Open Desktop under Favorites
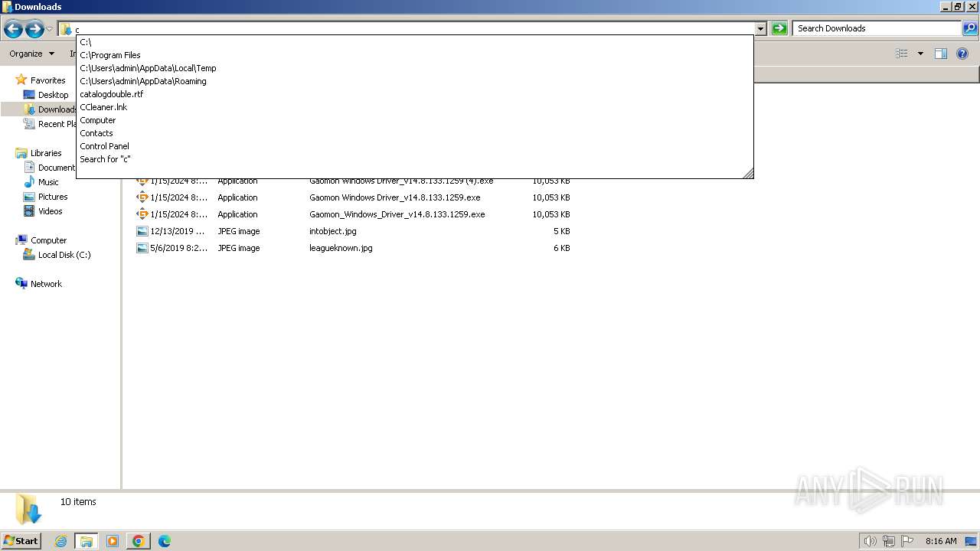The width and height of the screenshot is (980, 551). point(53,95)
